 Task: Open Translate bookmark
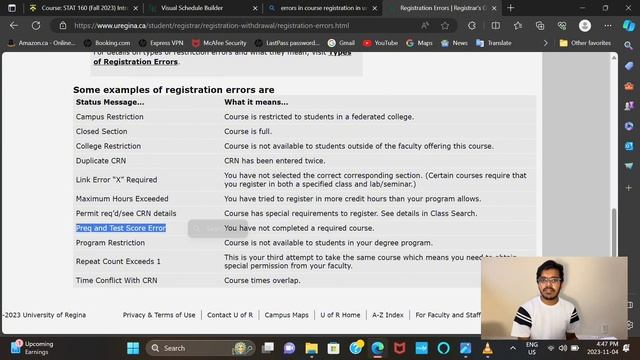click(x=494, y=43)
